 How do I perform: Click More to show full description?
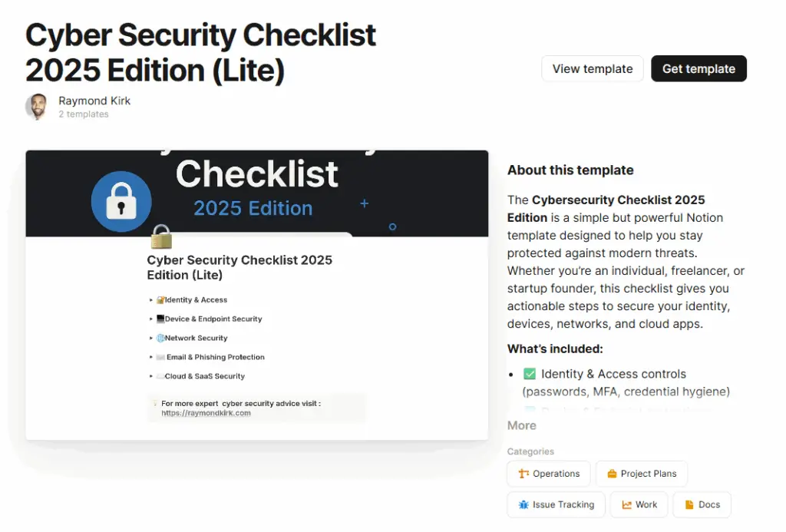522,425
